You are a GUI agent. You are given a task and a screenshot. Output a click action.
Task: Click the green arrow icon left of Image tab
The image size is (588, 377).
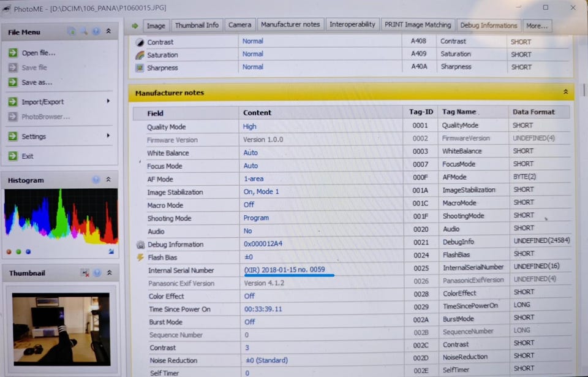point(135,26)
